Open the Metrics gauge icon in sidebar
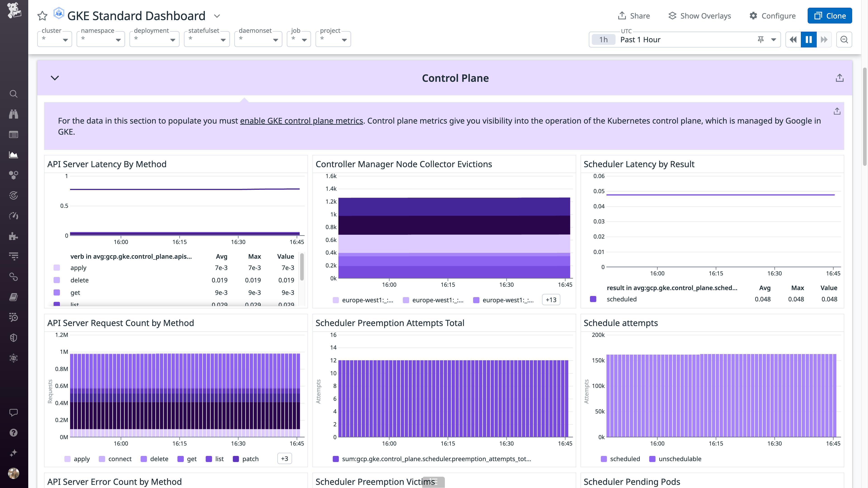The height and width of the screenshot is (488, 868). click(x=14, y=216)
